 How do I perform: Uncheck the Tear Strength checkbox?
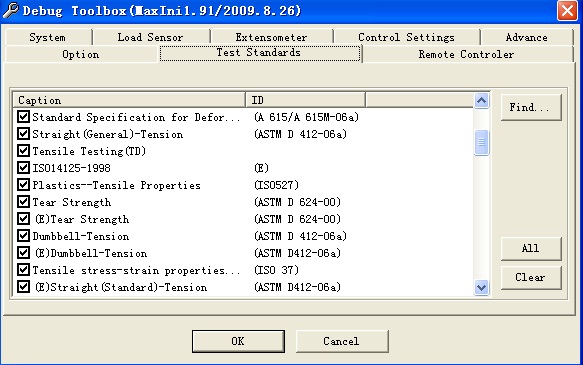coord(23,202)
